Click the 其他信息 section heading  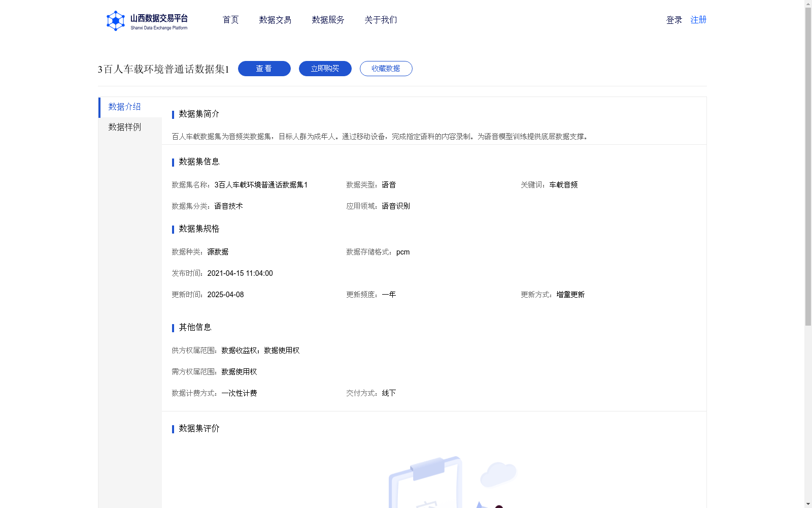click(195, 327)
